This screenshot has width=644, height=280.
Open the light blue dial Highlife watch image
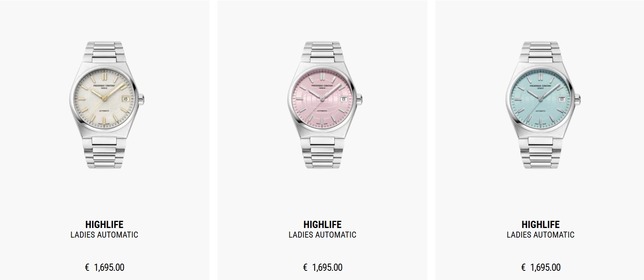[x=543, y=105]
